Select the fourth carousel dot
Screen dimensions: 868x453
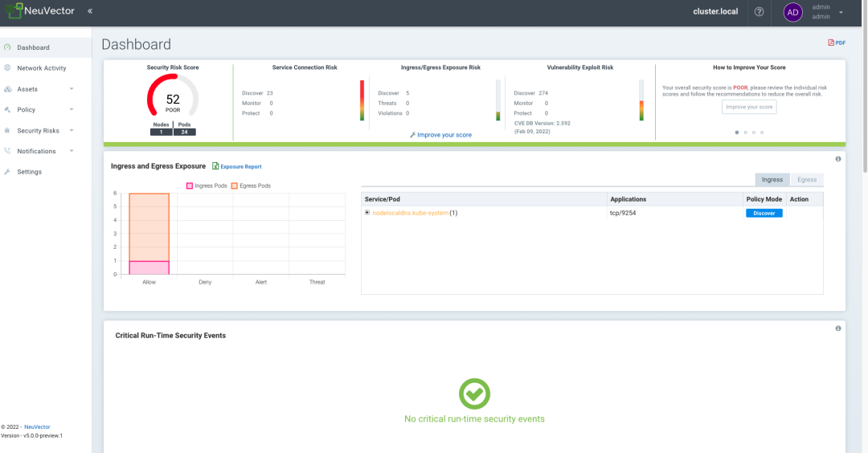pyautogui.click(x=762, y=133)
